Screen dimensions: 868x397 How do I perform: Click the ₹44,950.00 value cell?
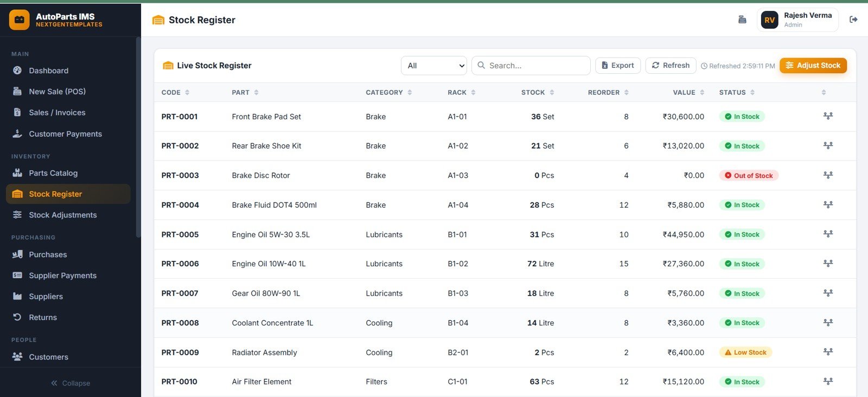click(683, 234)
